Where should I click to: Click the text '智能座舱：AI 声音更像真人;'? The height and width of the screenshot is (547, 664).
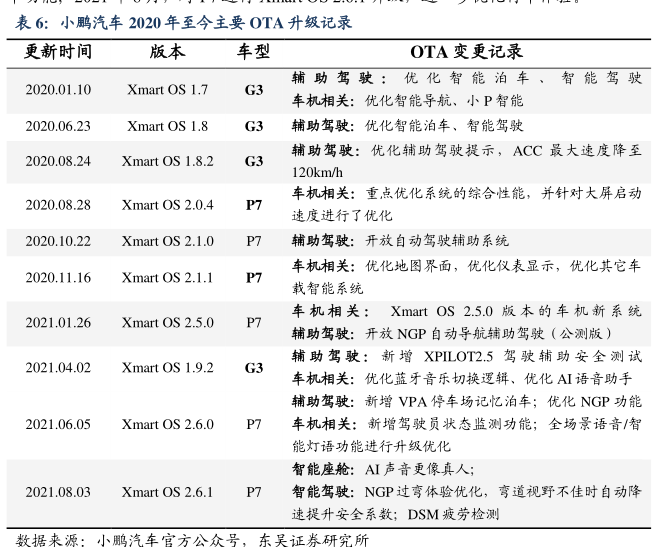coord(383,469)
